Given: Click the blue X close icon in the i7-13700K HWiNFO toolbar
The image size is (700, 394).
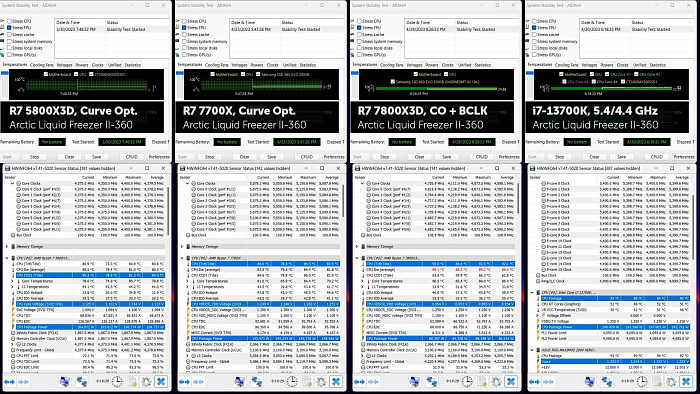Looking at the screenshot, I should coord(686,381).
